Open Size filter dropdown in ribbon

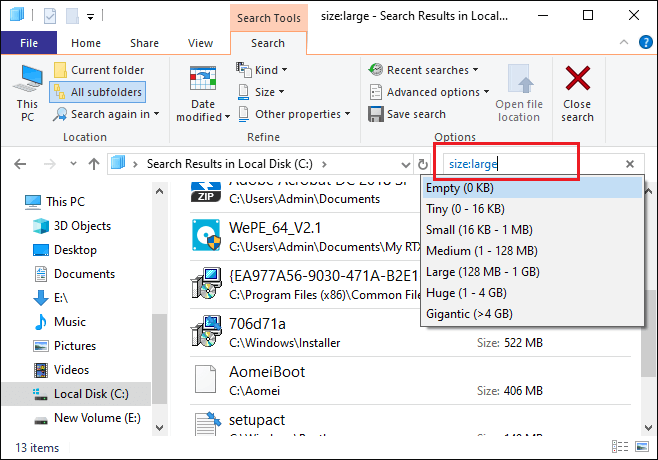pyautogui.click(x=261, y=92)
